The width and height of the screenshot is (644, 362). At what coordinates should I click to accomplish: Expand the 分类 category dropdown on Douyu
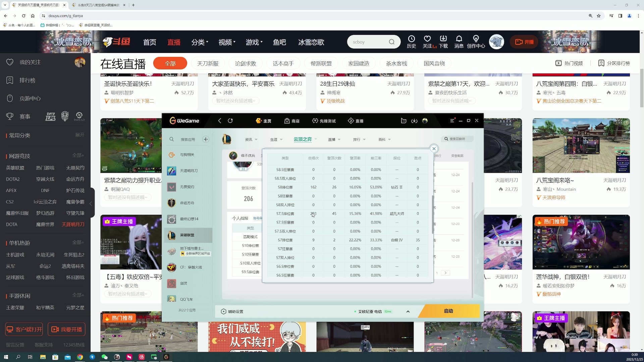[200, 42]
